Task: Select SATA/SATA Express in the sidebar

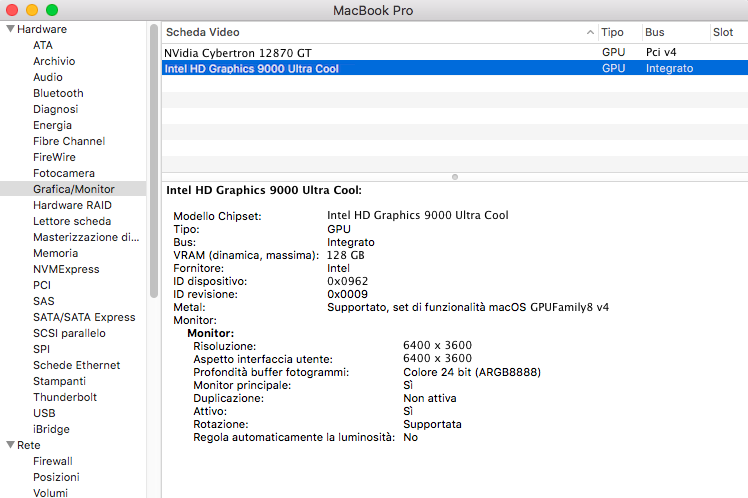Action: pyautogui.click(x=84, y=317)
